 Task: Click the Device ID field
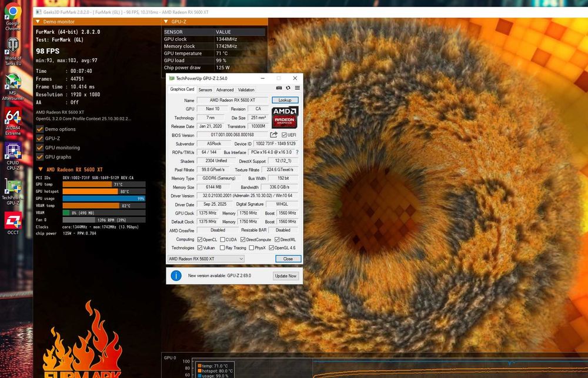[x=276, y=143]
